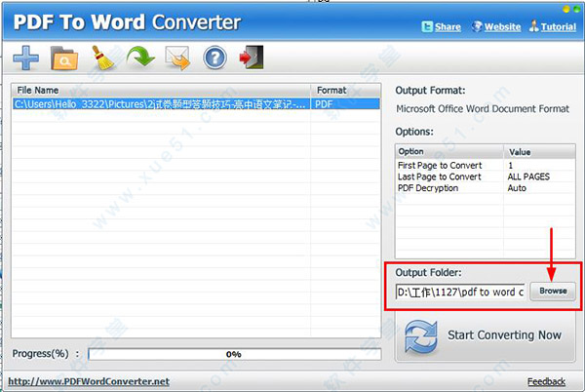Viewport: 585px width, 392px height.
Task: Clear the file list with broom icon
Action: point(103,59)
